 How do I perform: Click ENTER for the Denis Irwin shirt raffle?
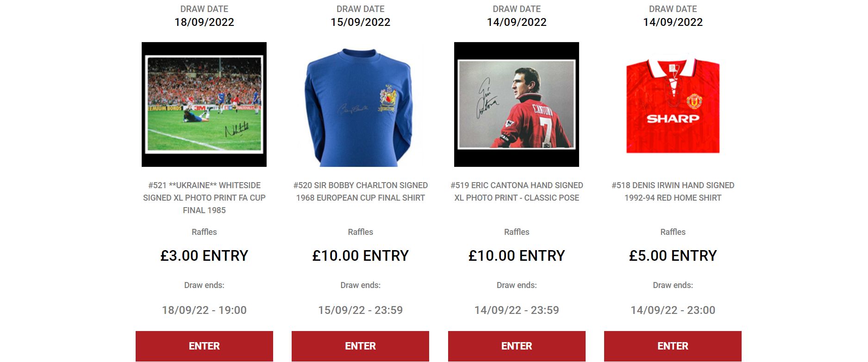click(673, 346)
